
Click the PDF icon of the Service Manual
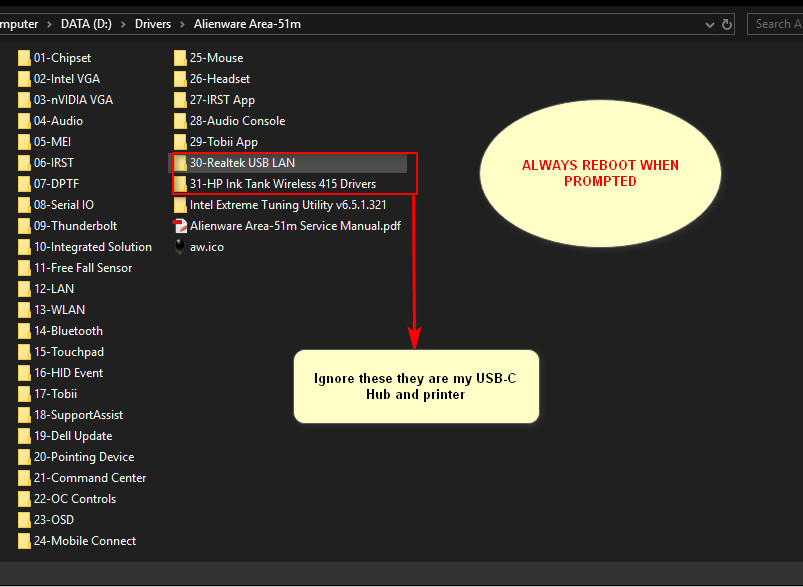pos(180,226)
